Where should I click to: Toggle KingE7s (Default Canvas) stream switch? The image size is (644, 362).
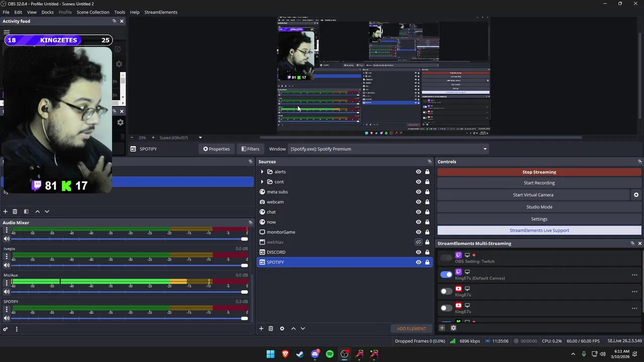tap(446, 275)
